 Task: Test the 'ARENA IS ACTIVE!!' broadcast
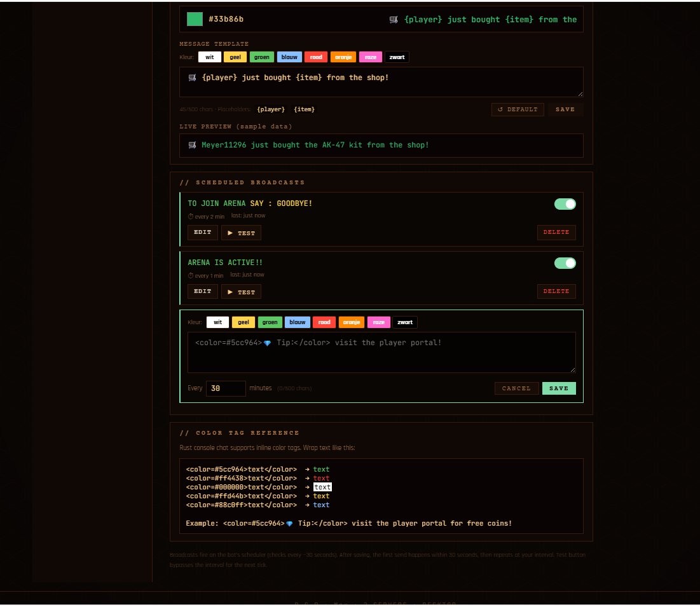click(x=241, y=292)
